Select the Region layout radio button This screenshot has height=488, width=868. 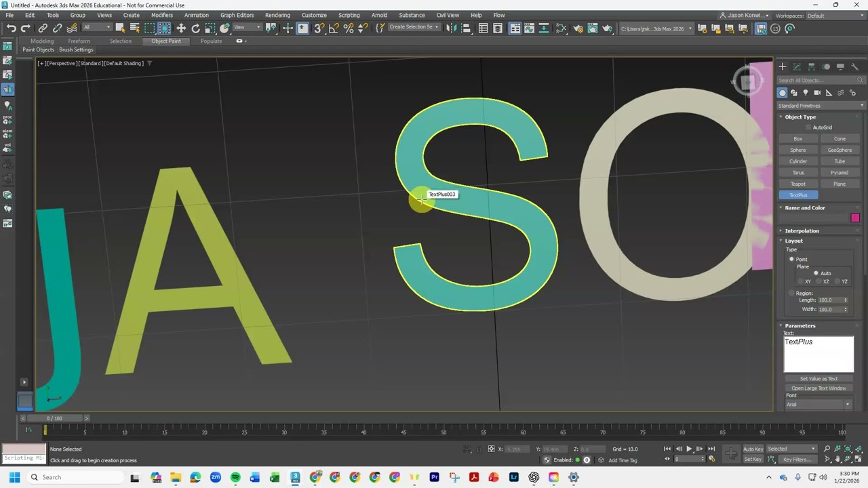[x=791, y=293]
